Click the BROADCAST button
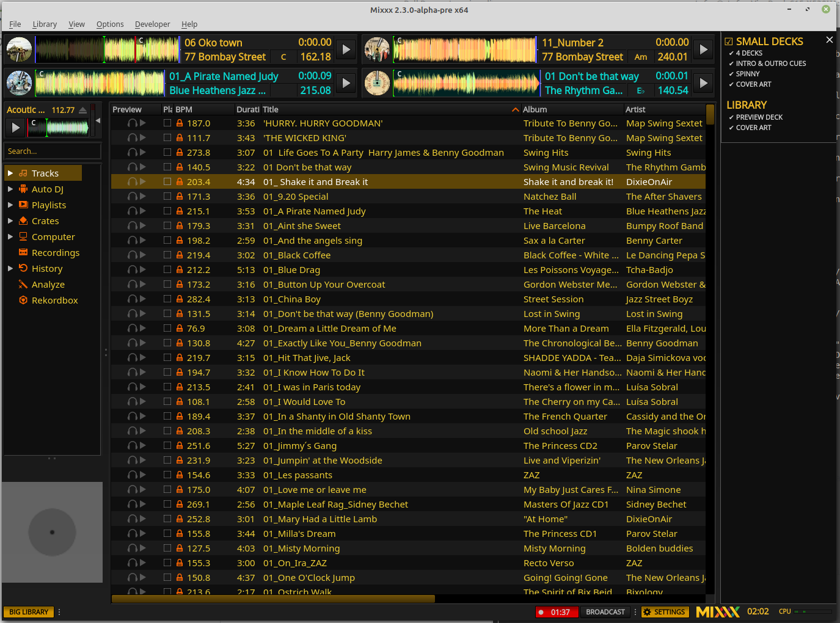840x623 pixels. tap(605, 612)
